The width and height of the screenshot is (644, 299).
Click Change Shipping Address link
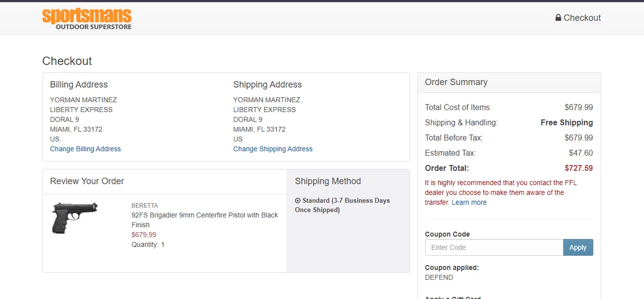point(273,149)
